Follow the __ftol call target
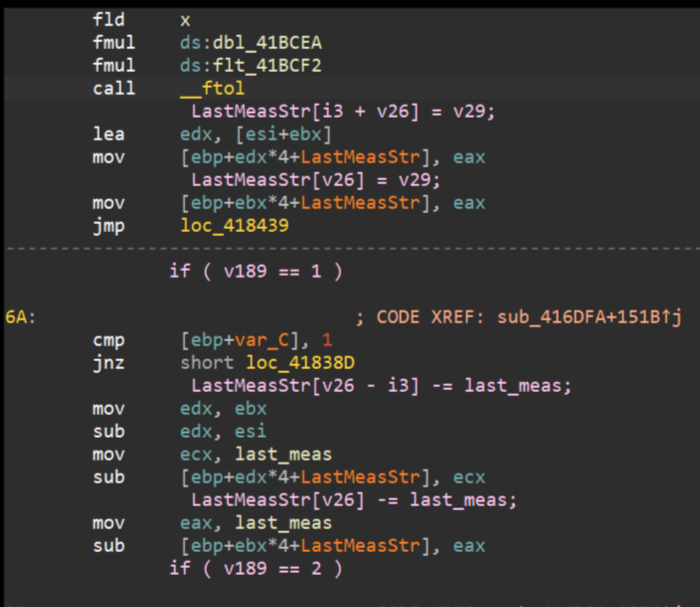The height and width of the screenshot is (607, 700). tap(211, 88)
